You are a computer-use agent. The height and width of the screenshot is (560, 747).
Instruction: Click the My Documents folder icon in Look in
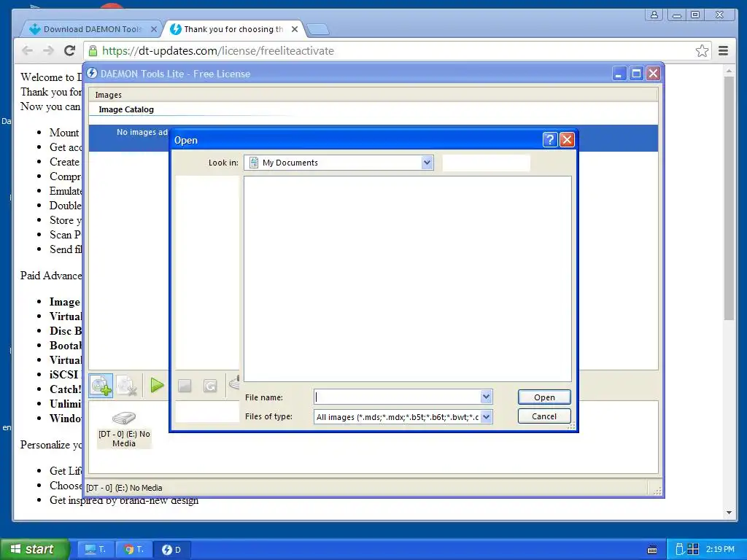pyautogui.click(x=254, y=163)
